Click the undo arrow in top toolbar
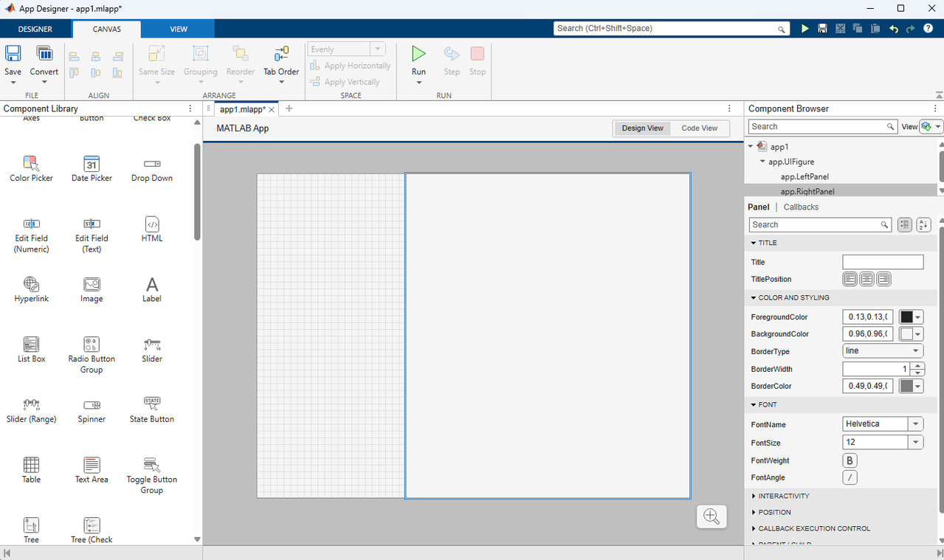Viewport: 944px width, 560px height. pos(893,29)
